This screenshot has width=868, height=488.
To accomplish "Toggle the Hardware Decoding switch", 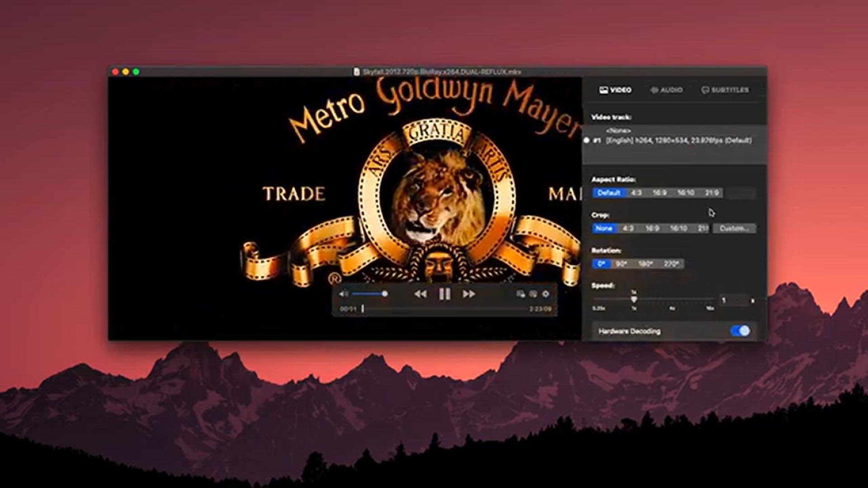I will pos(740,331).
